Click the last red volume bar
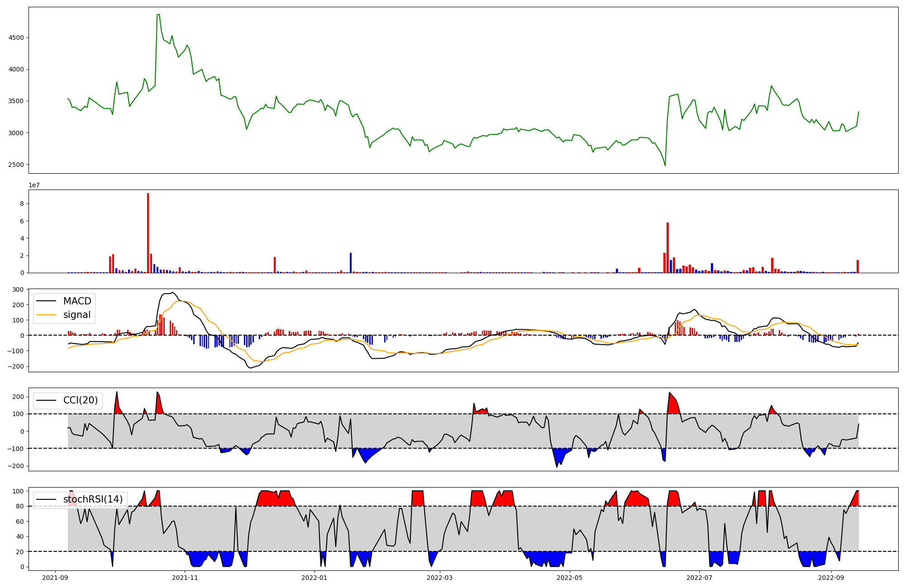Viewport: 905px width, 588px height. [x=857, y=266]
